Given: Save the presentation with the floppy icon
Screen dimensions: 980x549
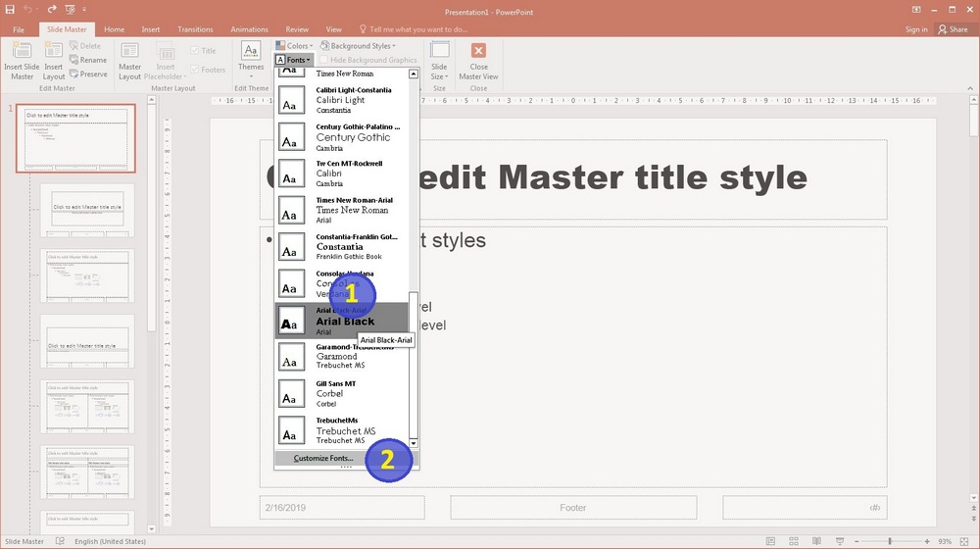Looking at the screenshot, I should point(10,10).
